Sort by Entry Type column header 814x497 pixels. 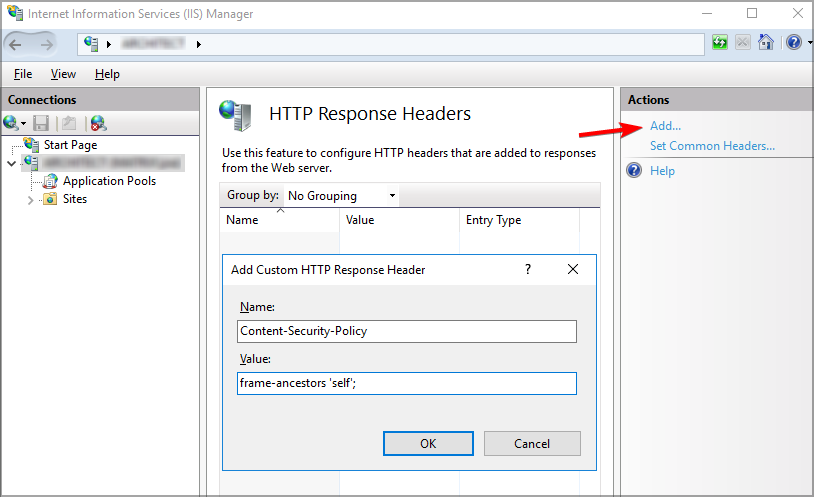pyautogui.click(x=519, y=220)
